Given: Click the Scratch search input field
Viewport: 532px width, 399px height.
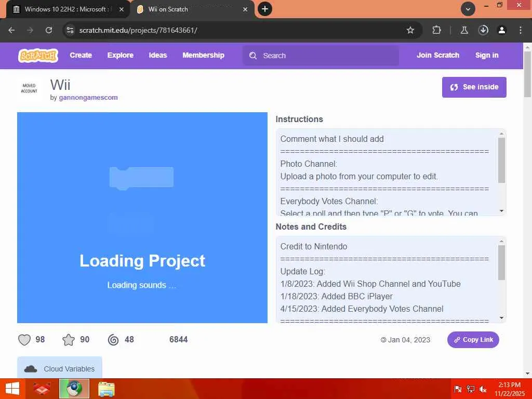Looking at the screenshot, I should click(321, 56).
